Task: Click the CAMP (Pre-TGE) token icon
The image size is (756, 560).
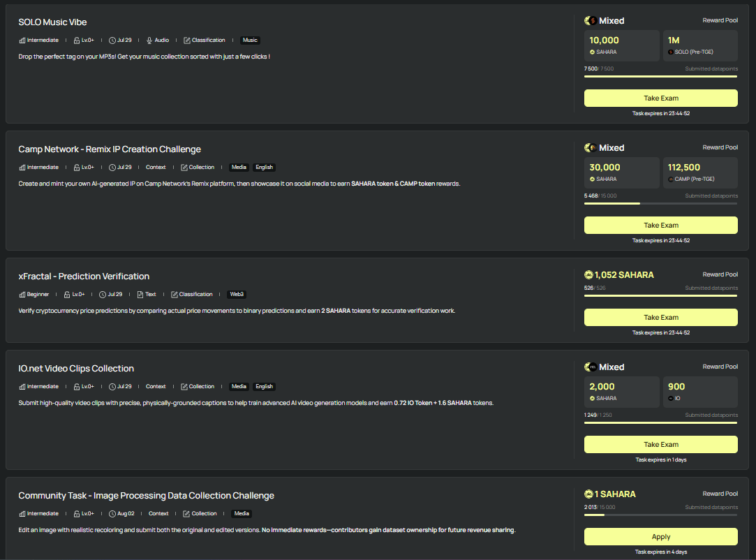Action: 671,179
